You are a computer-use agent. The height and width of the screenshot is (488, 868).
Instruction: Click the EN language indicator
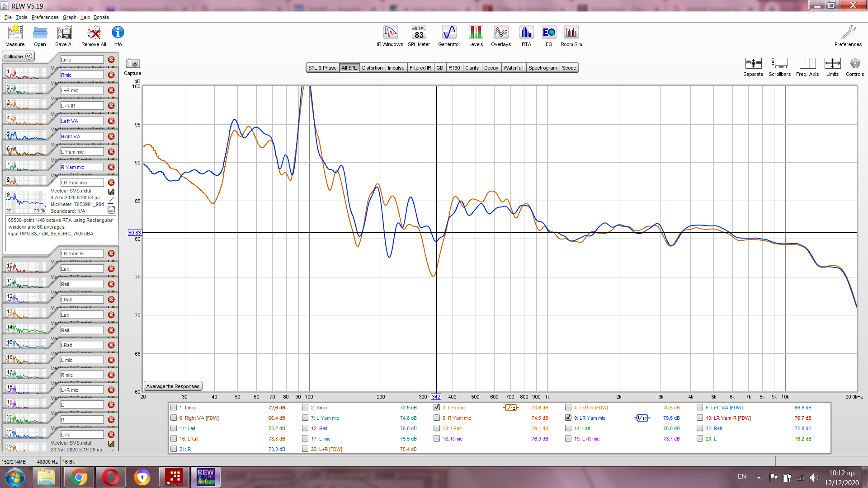pos(742,477)
